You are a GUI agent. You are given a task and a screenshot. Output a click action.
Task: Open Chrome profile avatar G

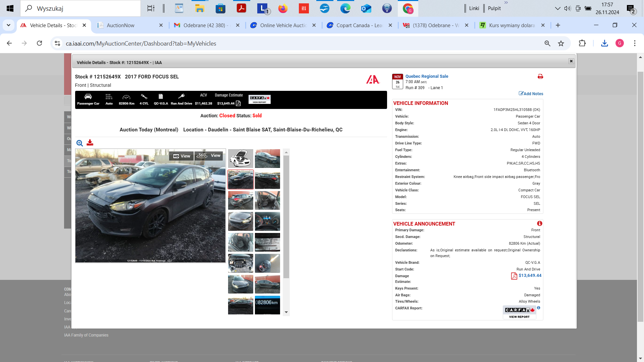point(620,43)
